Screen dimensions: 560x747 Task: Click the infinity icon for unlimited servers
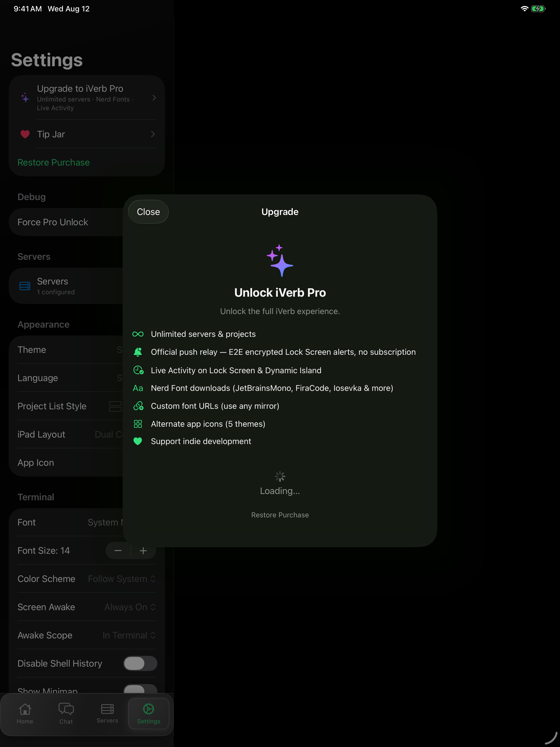click(x=138, y=334)
